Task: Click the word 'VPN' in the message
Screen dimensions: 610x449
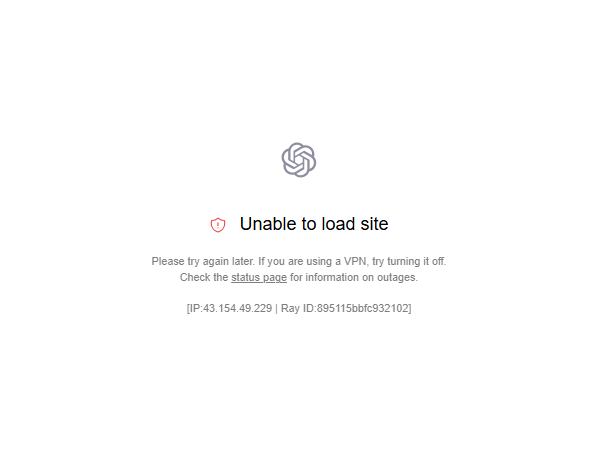Action: pos(356,261)
